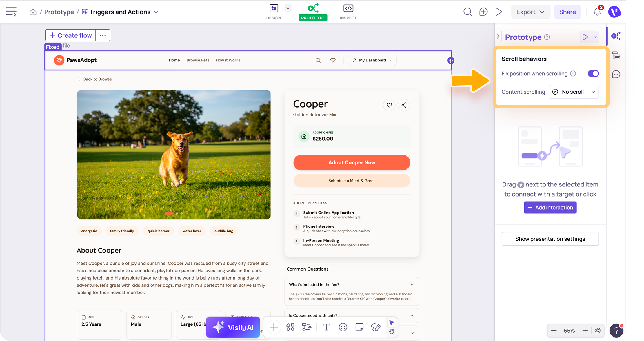Go to the home dashboard icon
Image resolution: width=644 pixels, height=341 pixels.
[33, 12]
